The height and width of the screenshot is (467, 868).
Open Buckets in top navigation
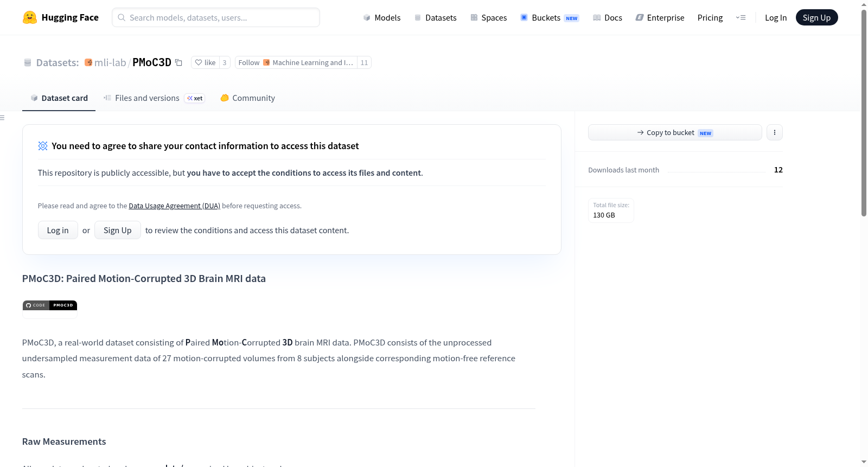click(x=550, y=17)
